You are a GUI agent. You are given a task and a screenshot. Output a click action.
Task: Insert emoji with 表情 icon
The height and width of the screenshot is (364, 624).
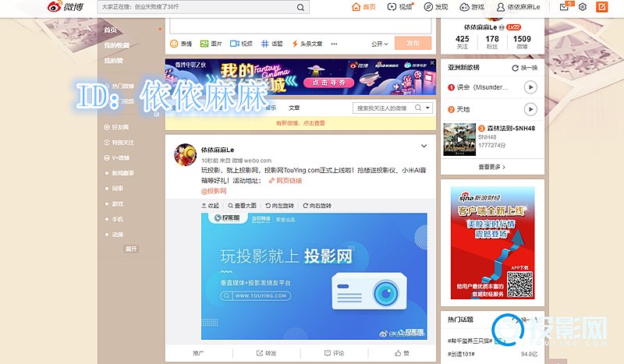(181, 44)
